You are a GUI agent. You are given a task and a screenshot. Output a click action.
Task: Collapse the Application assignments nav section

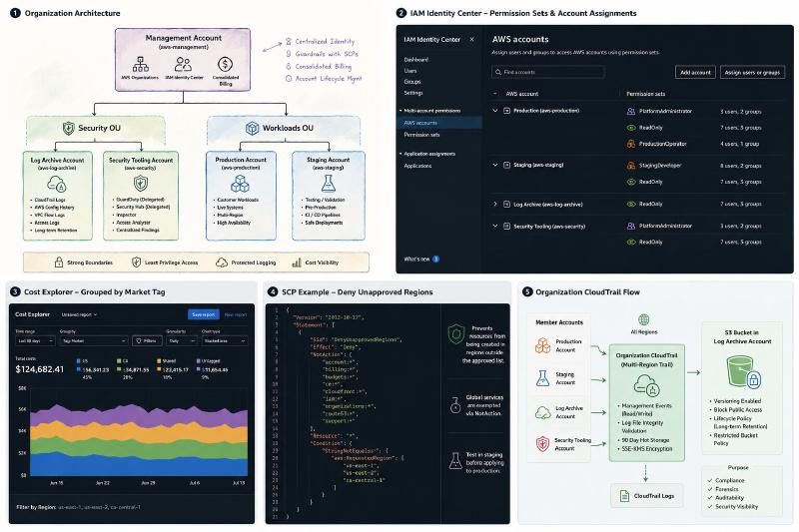[x=401, y=154]
